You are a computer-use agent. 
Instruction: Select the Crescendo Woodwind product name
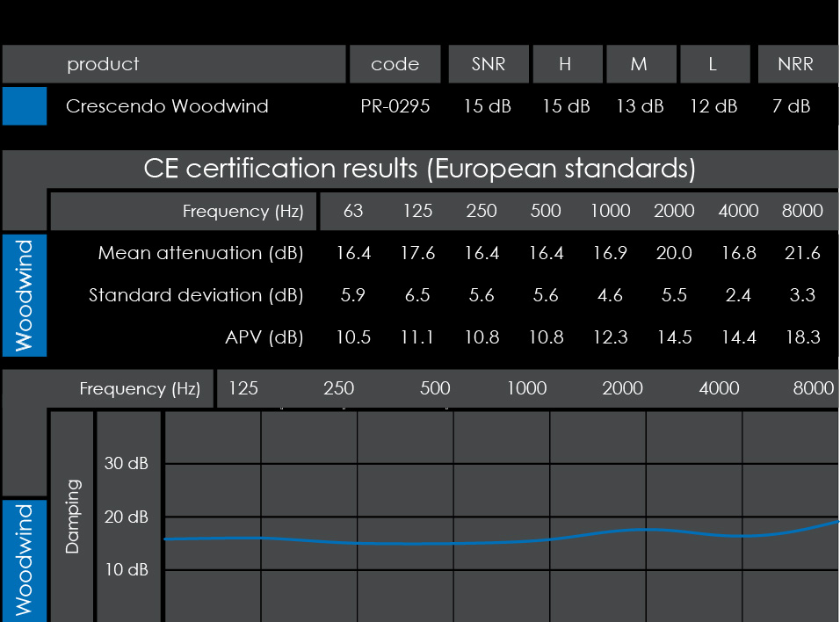(167, 106)
